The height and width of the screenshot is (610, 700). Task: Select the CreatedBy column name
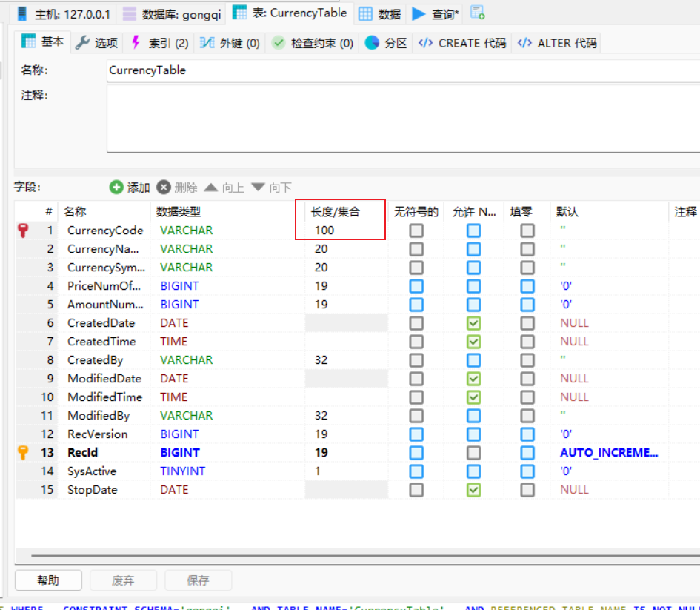pos(95,360)
